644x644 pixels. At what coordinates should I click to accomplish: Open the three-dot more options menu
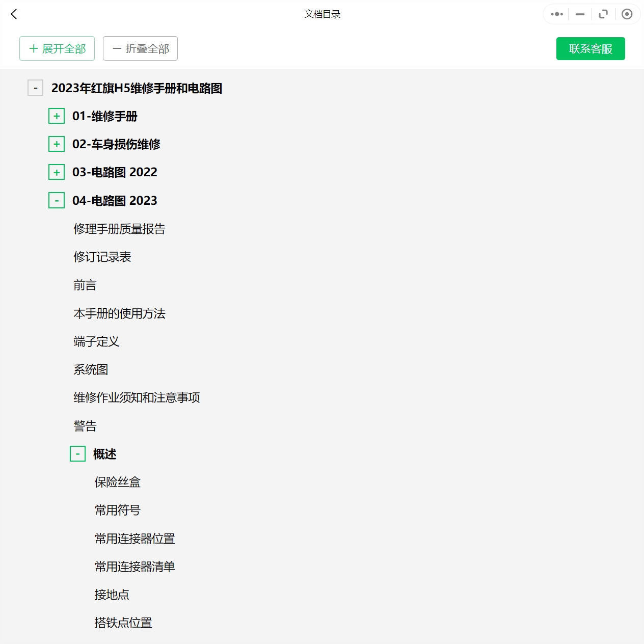[557, 14]
